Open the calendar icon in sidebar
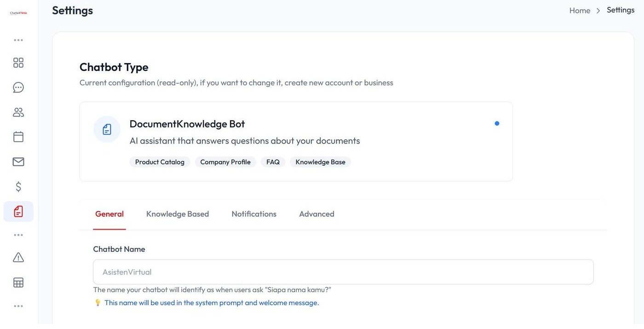This screenshot has height=329, width=644. 18,137
